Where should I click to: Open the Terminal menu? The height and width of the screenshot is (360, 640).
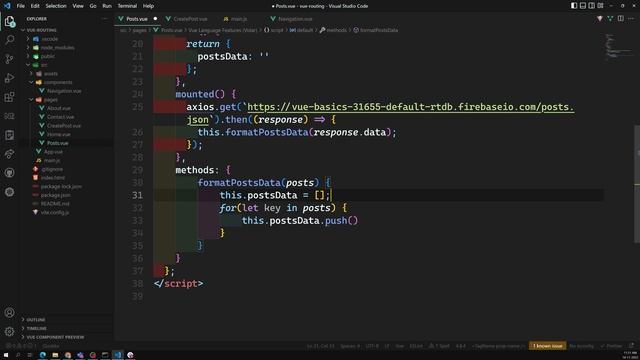pyautogui.click(x=127, y=6)
